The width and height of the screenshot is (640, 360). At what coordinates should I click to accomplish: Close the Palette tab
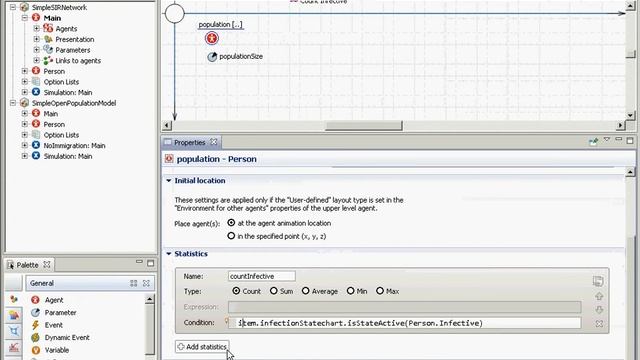(47, 264)
